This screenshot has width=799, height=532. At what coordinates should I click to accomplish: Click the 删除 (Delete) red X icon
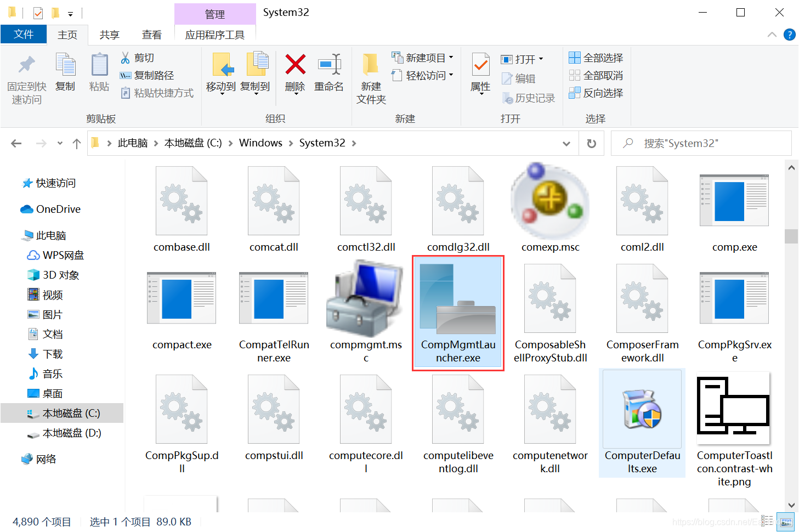[294, 69]
